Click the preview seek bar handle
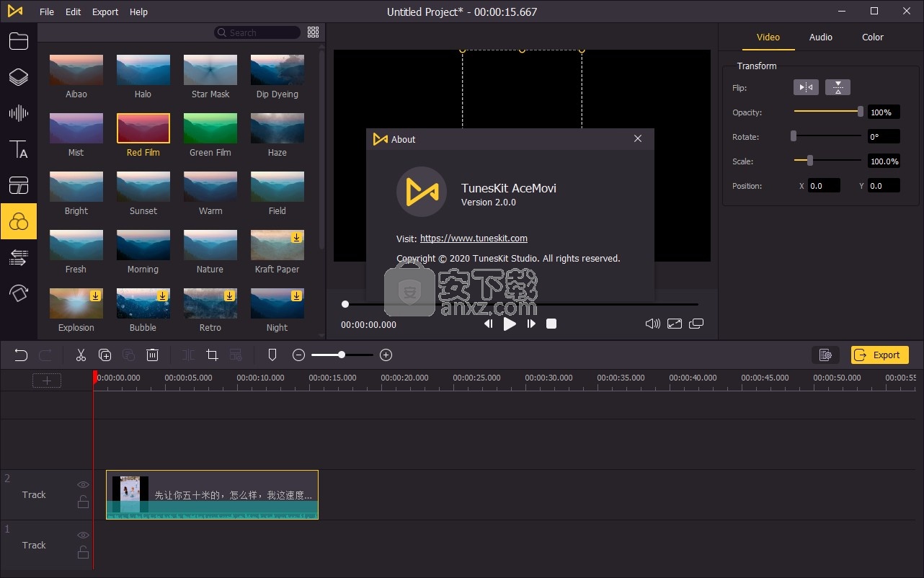The image size is (924, 578). (x=345, y=304)
